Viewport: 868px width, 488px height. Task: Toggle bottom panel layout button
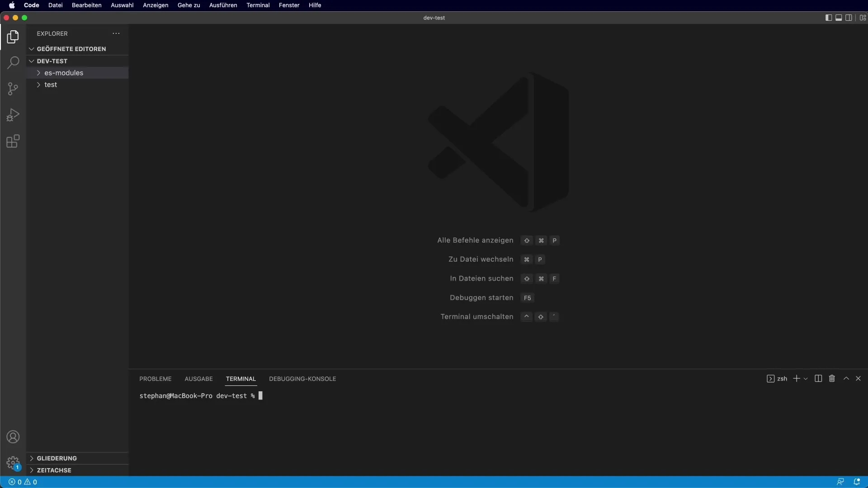839,18
